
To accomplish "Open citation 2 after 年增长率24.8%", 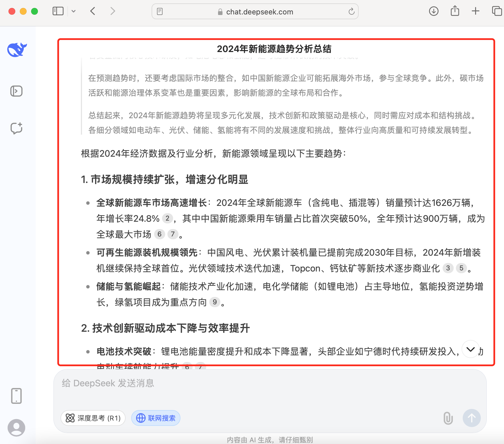I will (x=167, y=218).
